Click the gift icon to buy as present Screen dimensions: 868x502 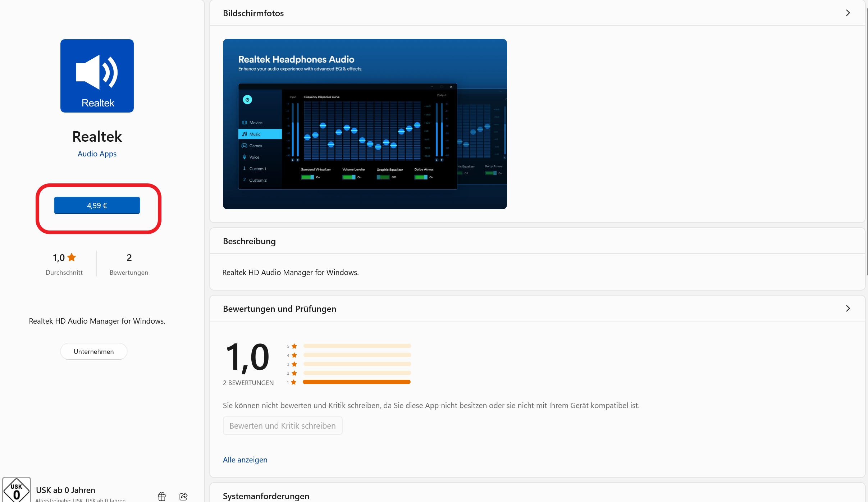(x=162, y=497)
